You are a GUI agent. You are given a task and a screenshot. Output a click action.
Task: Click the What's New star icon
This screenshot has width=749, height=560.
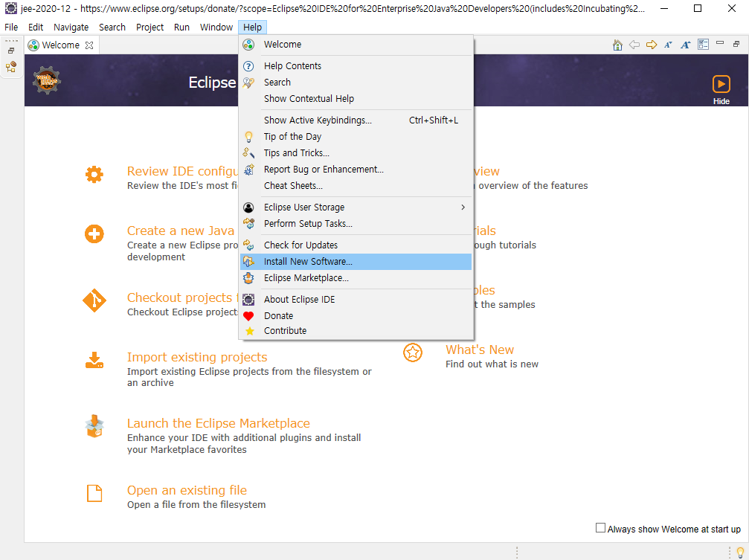tap(413, 353)
